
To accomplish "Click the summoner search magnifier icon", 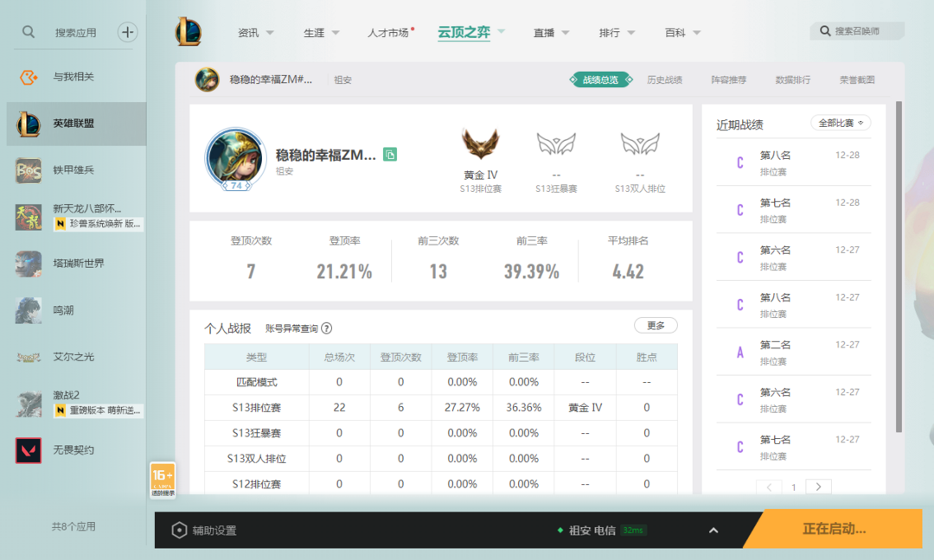I will point(825,30).
